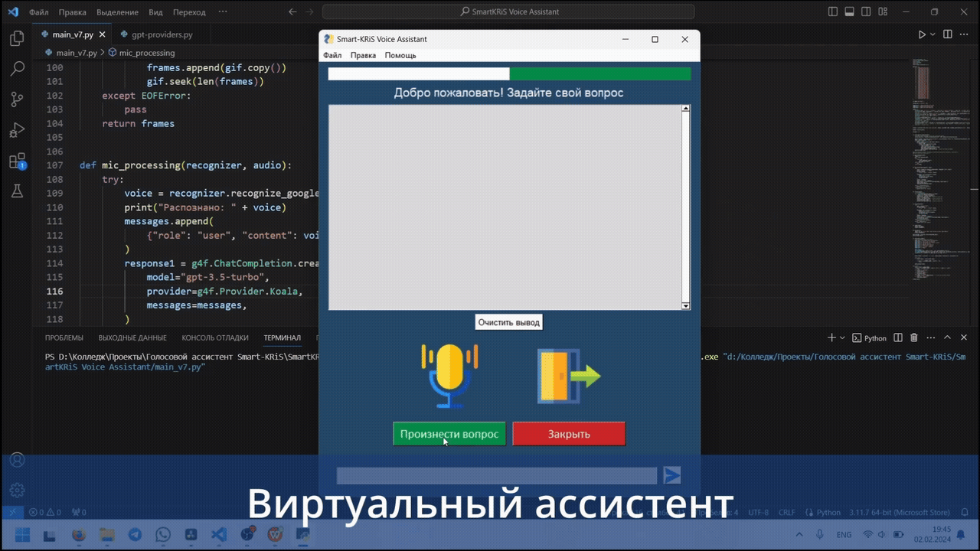Screen dimensions: 980x551
Task: Toggle the primary side bar layout icon
Action: pyautogui.click(x=833, y=11)
